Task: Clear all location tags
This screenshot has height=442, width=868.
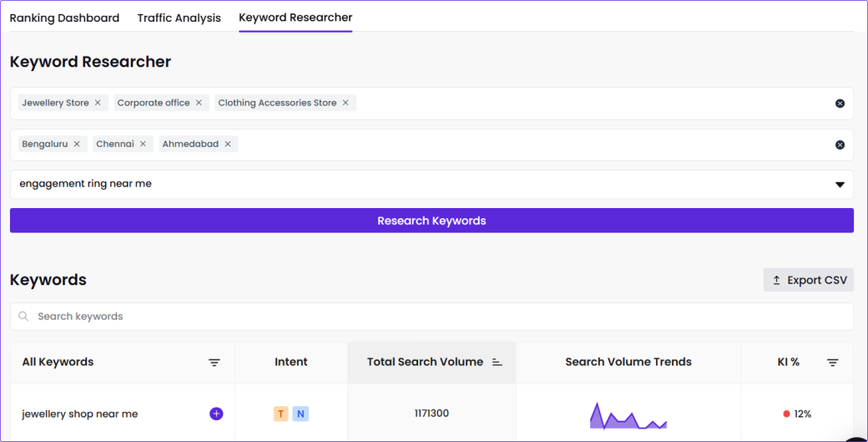Action: tap(840, 145)
